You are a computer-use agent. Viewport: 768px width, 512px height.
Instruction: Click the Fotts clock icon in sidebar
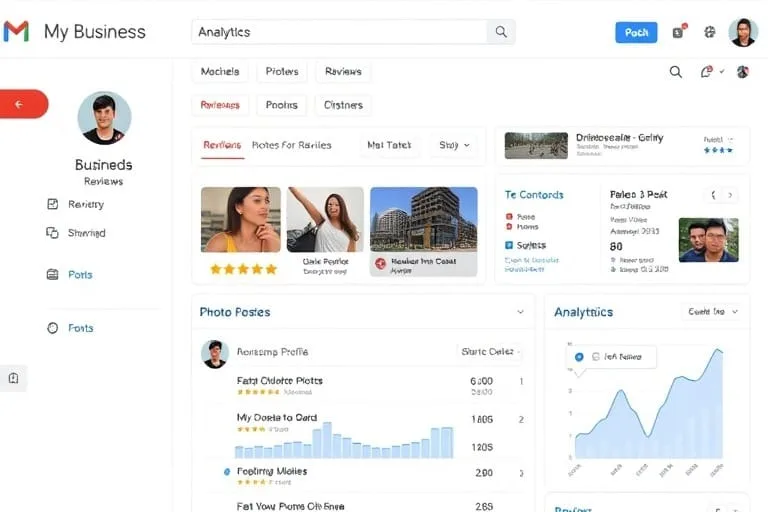[x=52, y=328]
